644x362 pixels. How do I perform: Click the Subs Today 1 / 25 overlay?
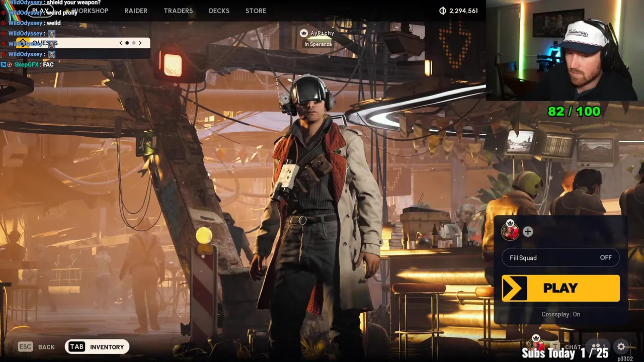(565, 353)
